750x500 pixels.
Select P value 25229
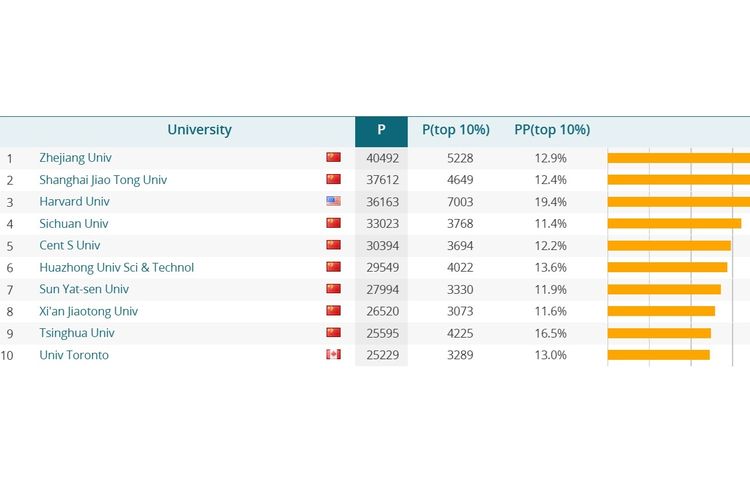383,355
